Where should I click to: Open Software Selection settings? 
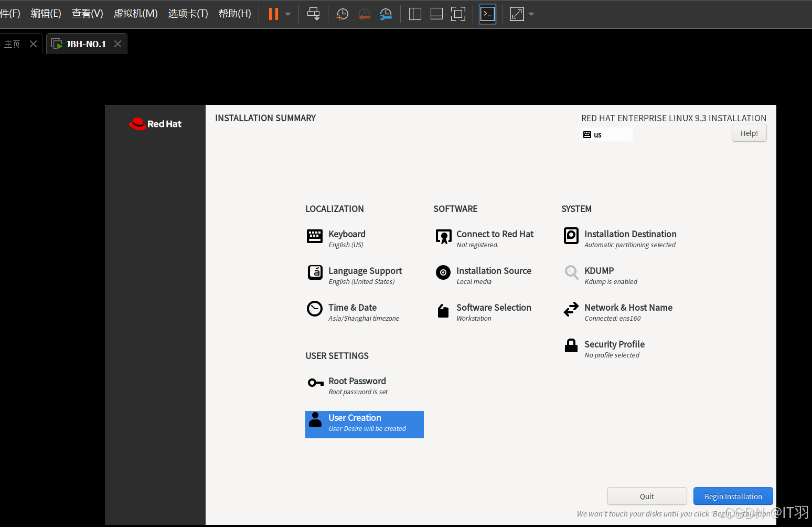(494, 308)
